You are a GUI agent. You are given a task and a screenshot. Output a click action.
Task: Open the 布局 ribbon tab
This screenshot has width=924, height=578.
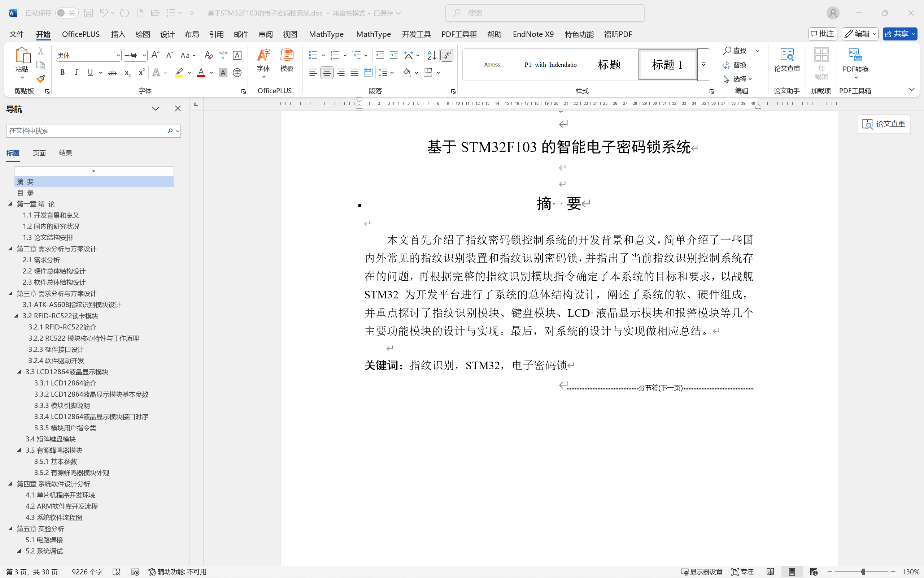(192, 34)
